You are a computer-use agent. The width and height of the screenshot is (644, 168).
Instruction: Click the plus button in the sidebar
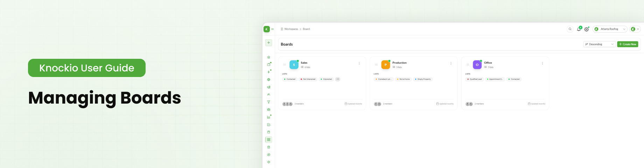point(268,43)
